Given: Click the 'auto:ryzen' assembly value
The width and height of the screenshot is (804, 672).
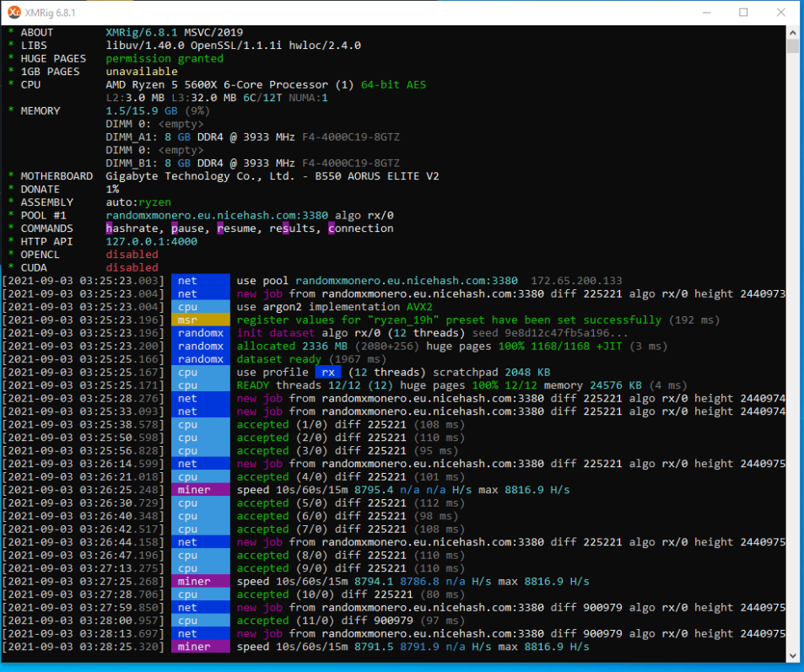Looking at the screenshot, I should (138, 202).
